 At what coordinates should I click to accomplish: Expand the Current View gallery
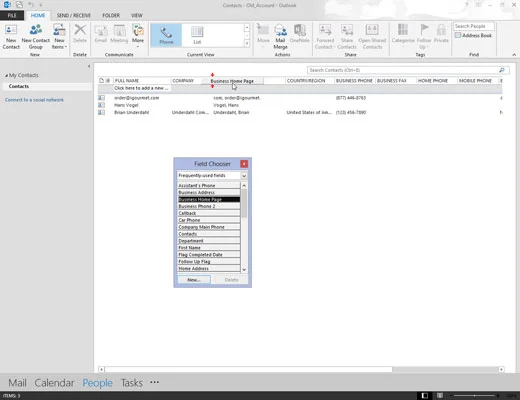[247, 43]
